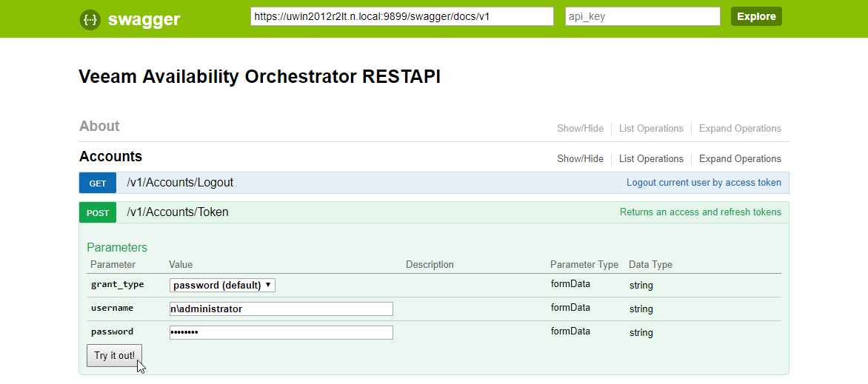This screenshot has width=868, height=384.
Task: Click the 'Description' column header
Action: click(430, 264)
